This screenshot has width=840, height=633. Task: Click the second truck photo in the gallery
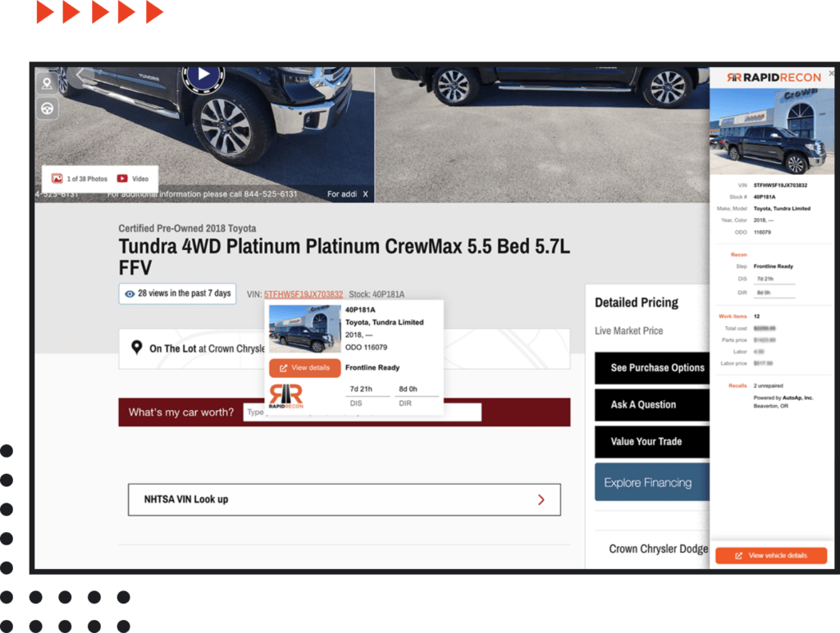541,134
